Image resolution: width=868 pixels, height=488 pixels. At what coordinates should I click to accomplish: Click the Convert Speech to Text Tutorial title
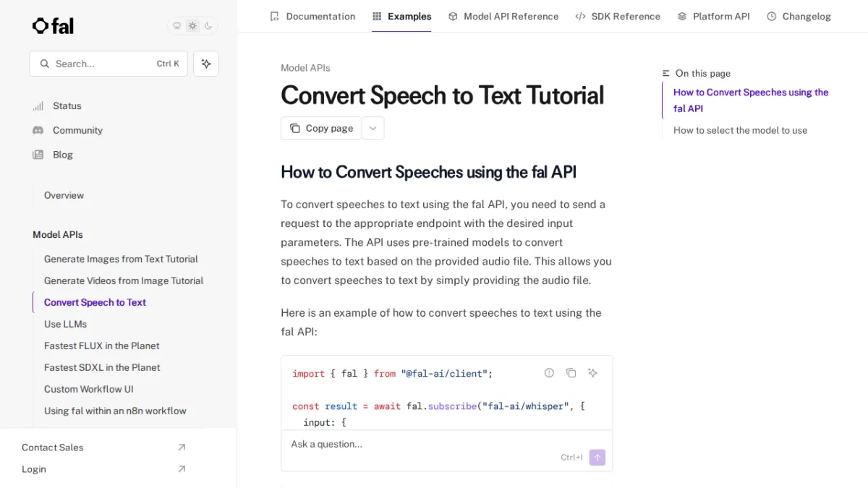[x=443, y=95]
